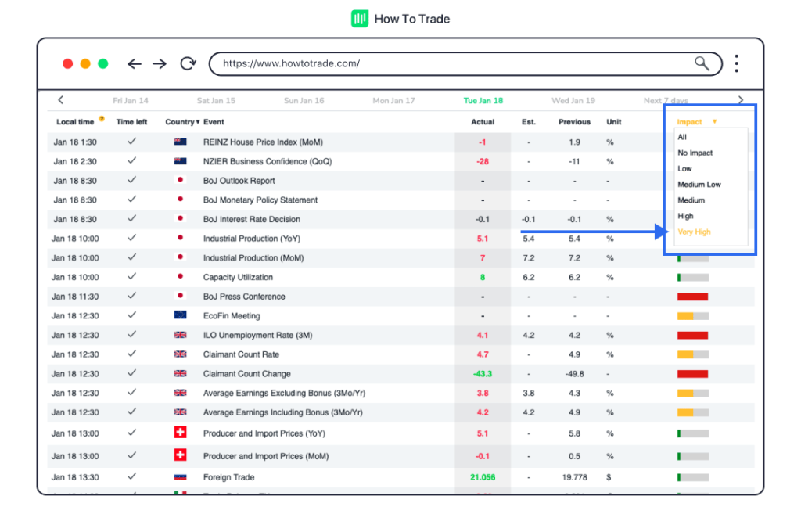Switch to the Wed Jan 19 tab
This screenshot has height=532, width=801.
click(x=573, y=101)
